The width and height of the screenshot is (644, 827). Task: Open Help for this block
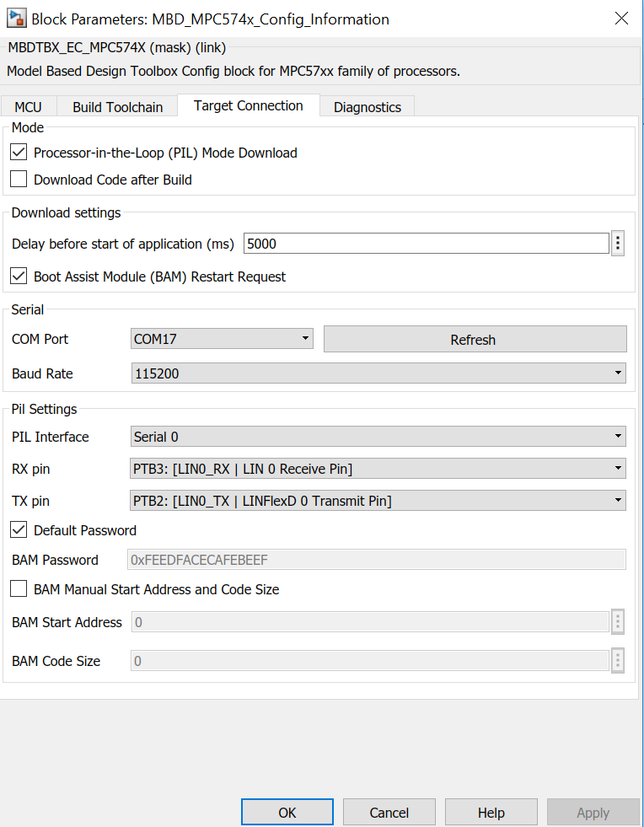pos(491,813)
